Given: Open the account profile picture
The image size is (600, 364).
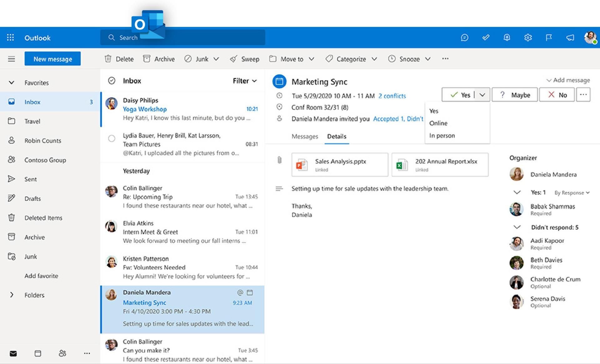Looking at the screenshot, I should [x=590, y=37].
